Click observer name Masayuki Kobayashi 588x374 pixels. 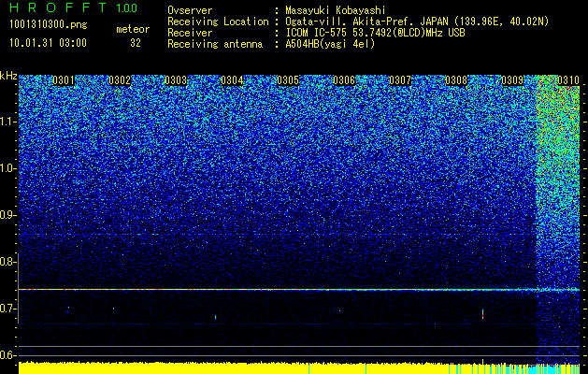335,11
